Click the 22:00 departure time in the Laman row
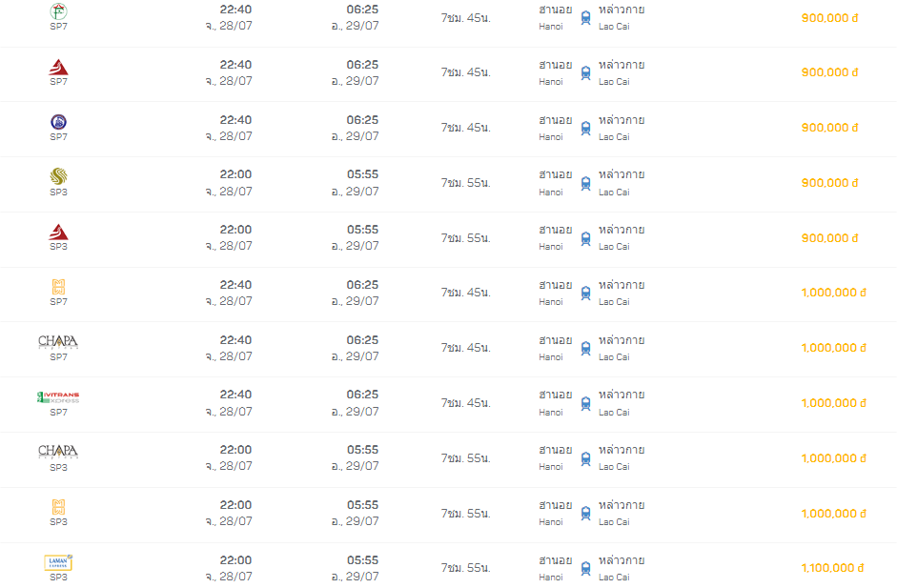The height and width of the screenshot is (588, 897). point(235,560)
